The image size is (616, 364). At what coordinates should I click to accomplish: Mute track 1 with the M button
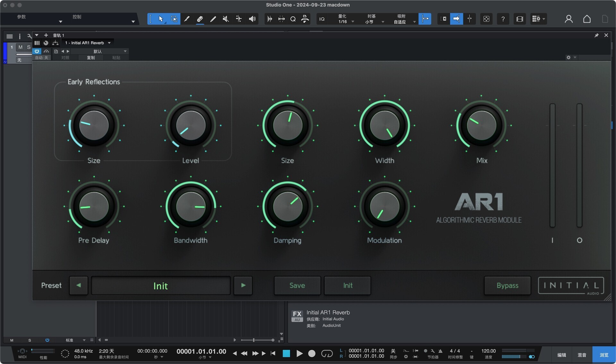pyautogui.click(x=20, y=47)
